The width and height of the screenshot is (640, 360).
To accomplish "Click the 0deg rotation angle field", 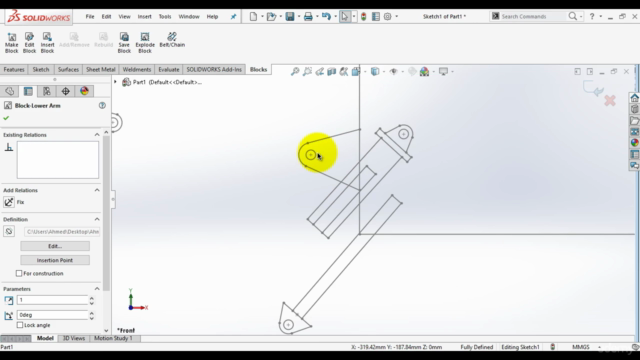I will click(52, 315).
